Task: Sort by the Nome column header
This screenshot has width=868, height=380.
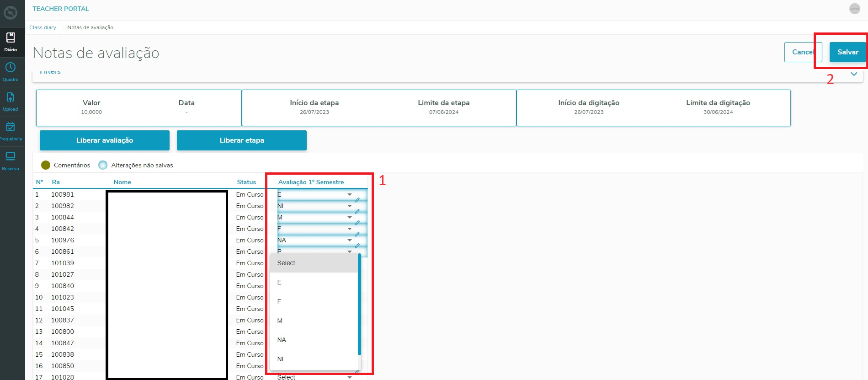Action: click(x=122, y=182)
